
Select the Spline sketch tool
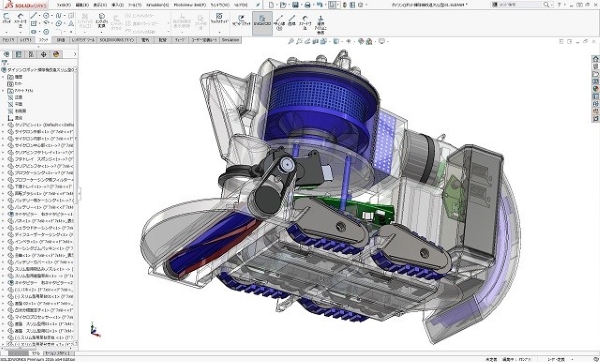[59, 16]
